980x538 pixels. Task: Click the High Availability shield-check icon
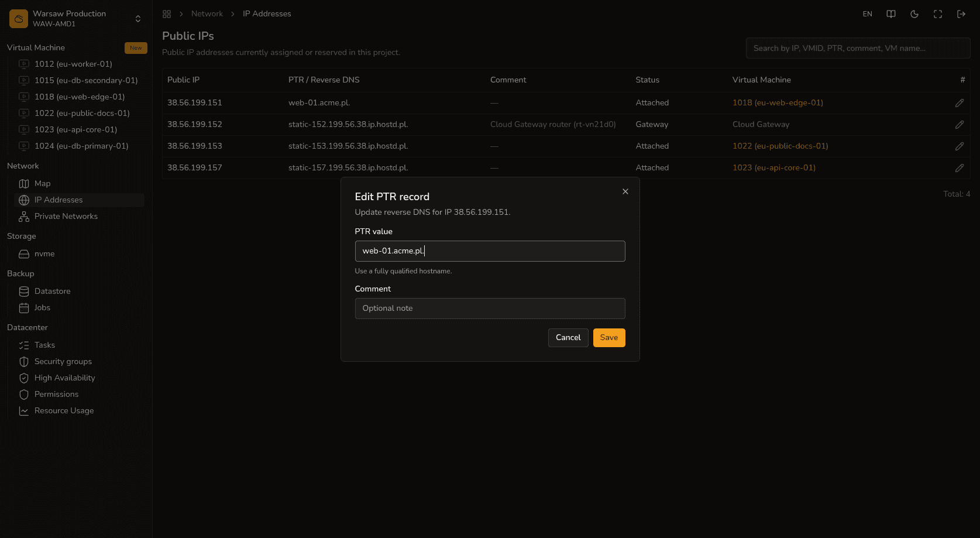click(24, 378)
